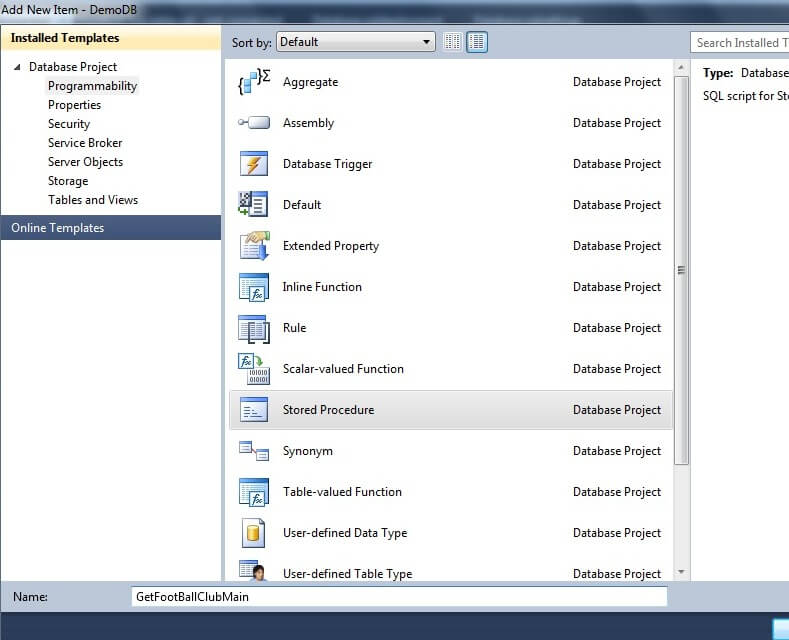Choose the Assembly template name
The image size is (789, 640).
coord(308,123)
